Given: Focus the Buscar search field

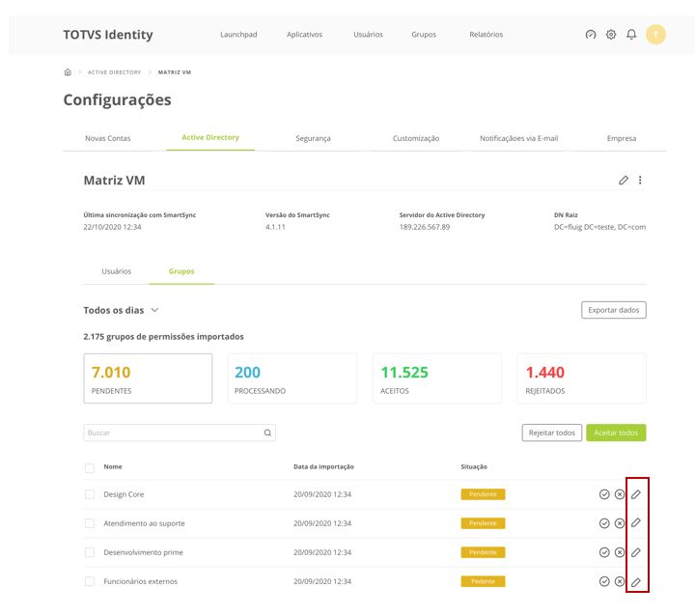Looking at the screenshot, I should 174,434.
